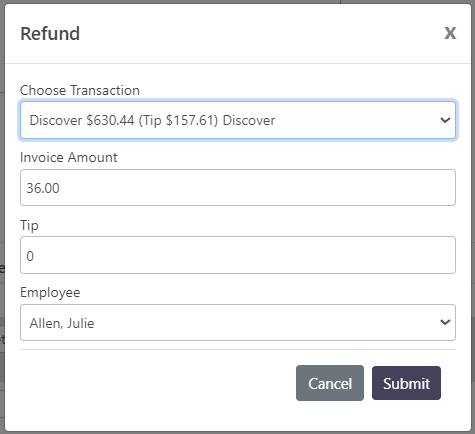Click the Choose Transaction label
The width and height of the screenshot is (475, 434).
coord(80,90)
